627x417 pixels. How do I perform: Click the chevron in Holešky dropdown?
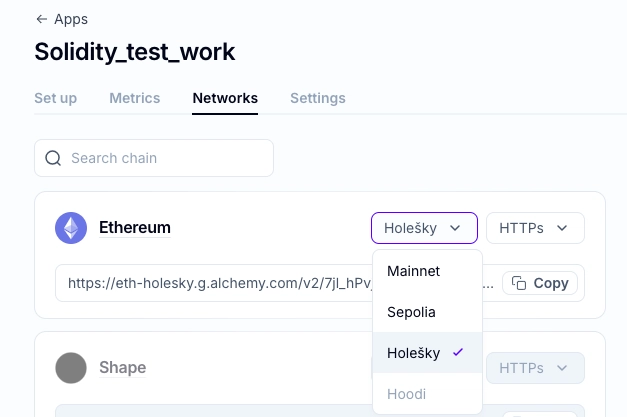[x=455, y=228]
